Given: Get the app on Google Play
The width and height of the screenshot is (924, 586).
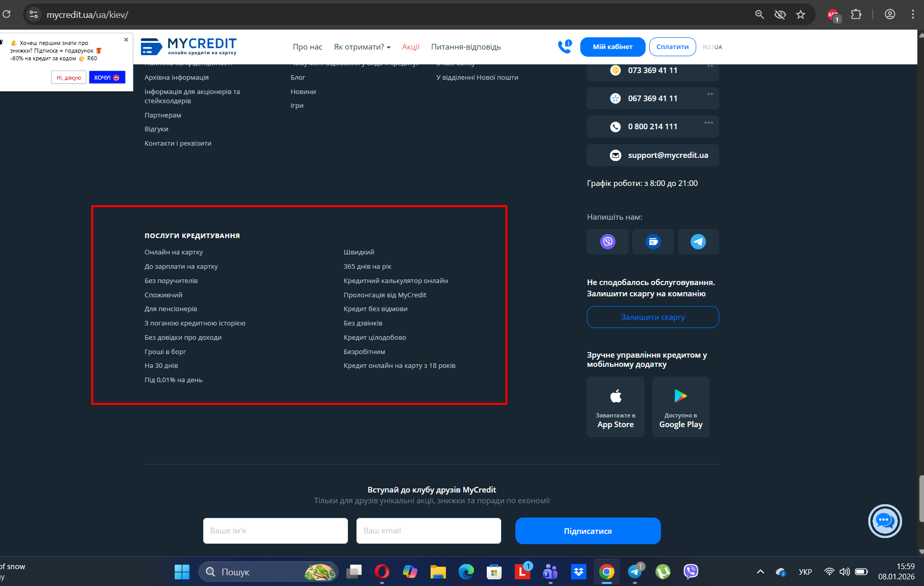Looking at the screenshot, I should [x=681, y=407].
